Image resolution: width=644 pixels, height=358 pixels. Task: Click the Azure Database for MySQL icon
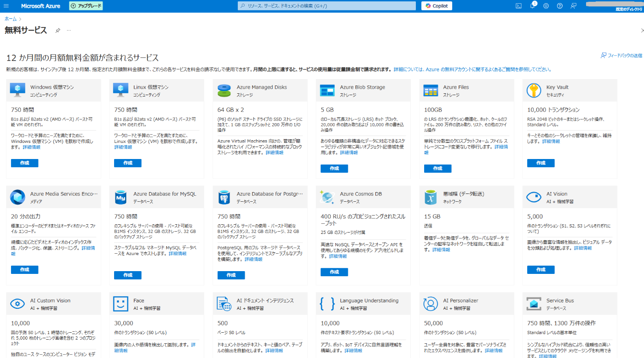121,197
